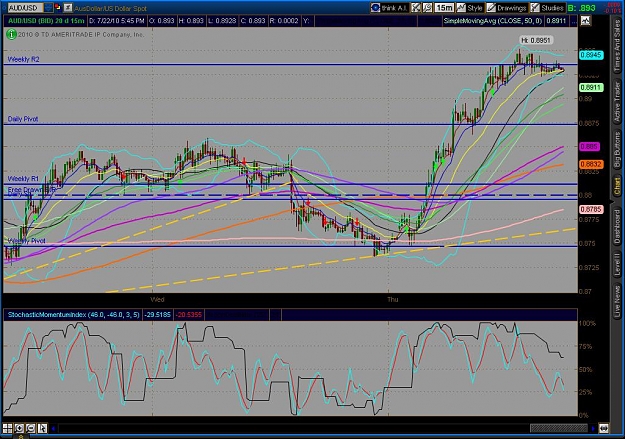The height and width of the screenshot is (439, 625).
Task: Click the crosshair tool icon in top toolbar
Action: click(x=416, y=8)
